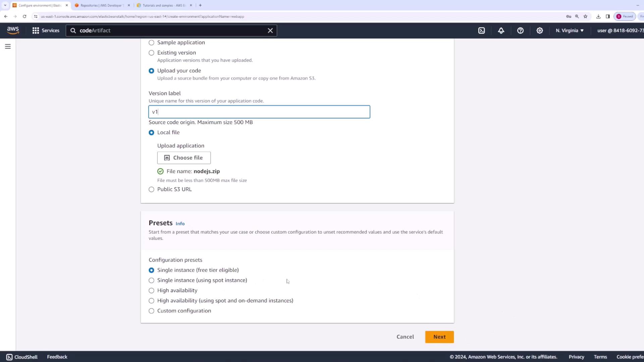Click in the Version label text field

(259, 112)
